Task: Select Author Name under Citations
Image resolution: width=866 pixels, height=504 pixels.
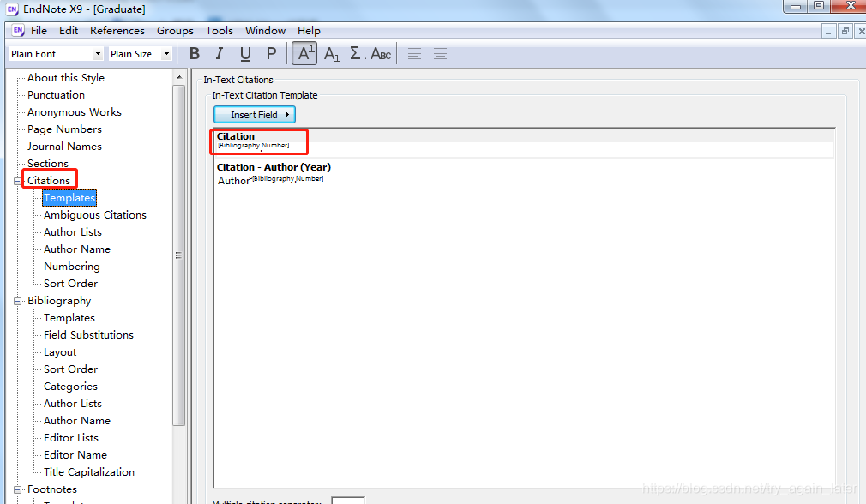Action: point(77,249)
